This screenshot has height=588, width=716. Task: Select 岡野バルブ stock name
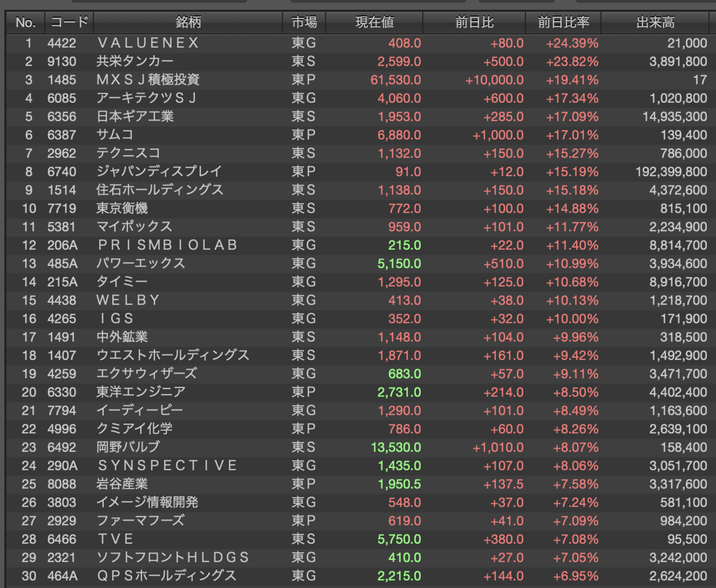[x=128, y=447]
